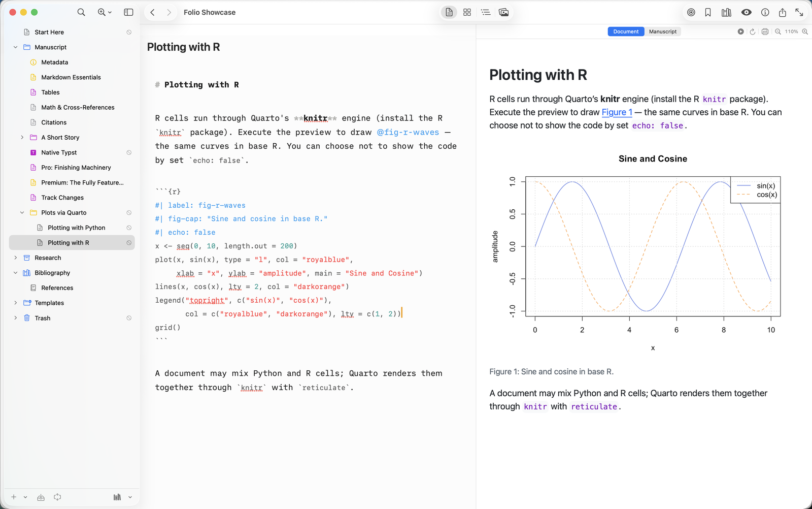Zoom in the preview pane
Screen dimensions: 812x509
[805, 31]
